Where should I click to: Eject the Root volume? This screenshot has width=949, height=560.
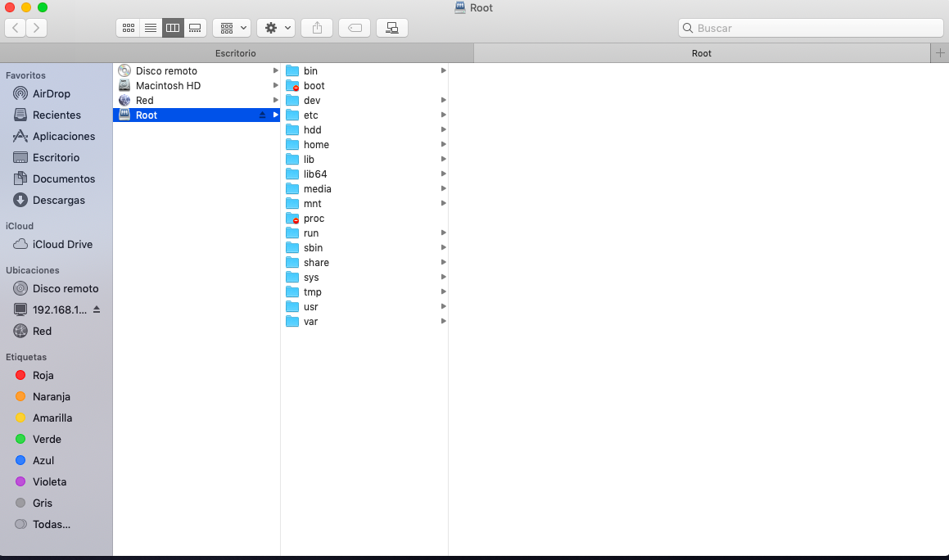click(262, 115)
